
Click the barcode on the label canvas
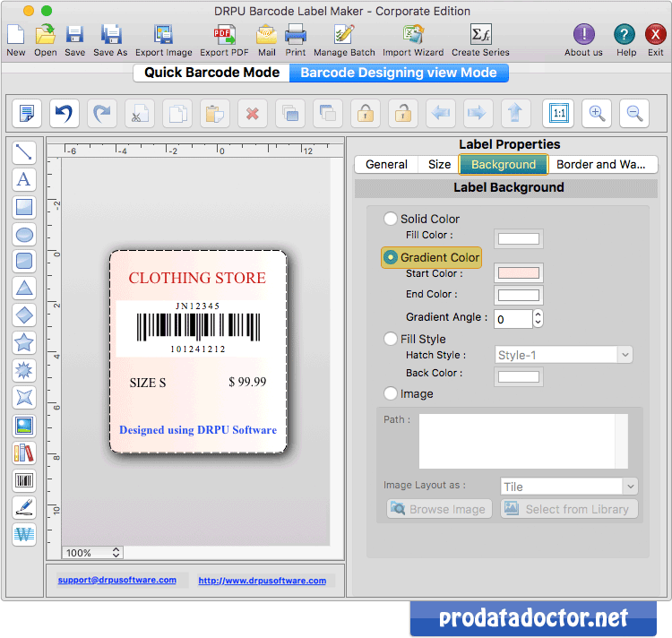(x=198, y=327)
